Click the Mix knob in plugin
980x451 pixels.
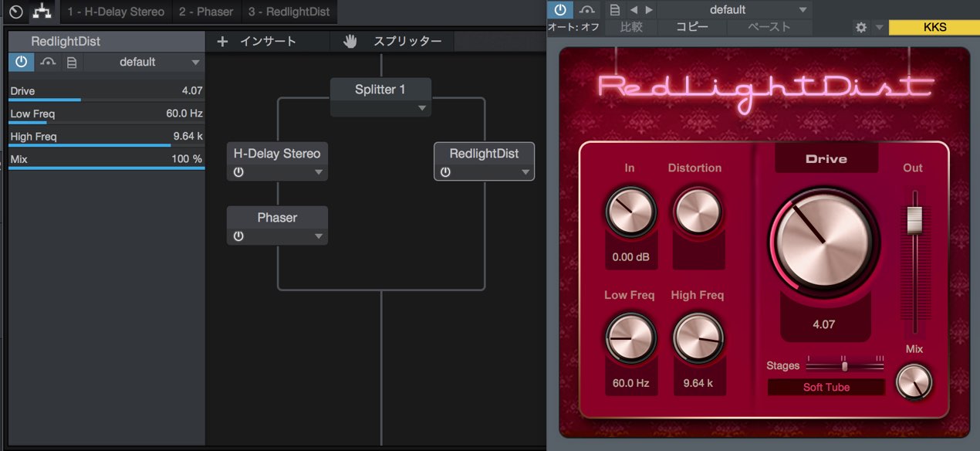[914, 381]
